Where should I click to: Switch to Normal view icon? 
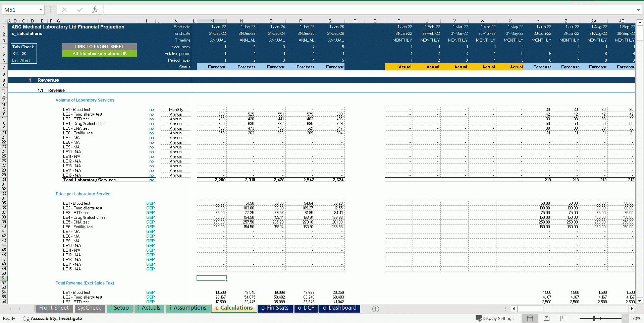[530, 318]
